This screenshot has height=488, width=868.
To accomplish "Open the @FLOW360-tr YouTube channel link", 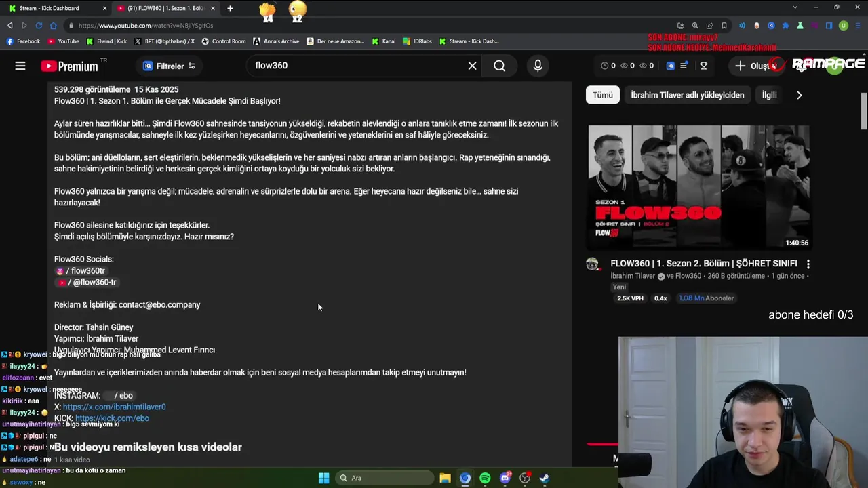I will pyautogui.click(x=86, y=282).
